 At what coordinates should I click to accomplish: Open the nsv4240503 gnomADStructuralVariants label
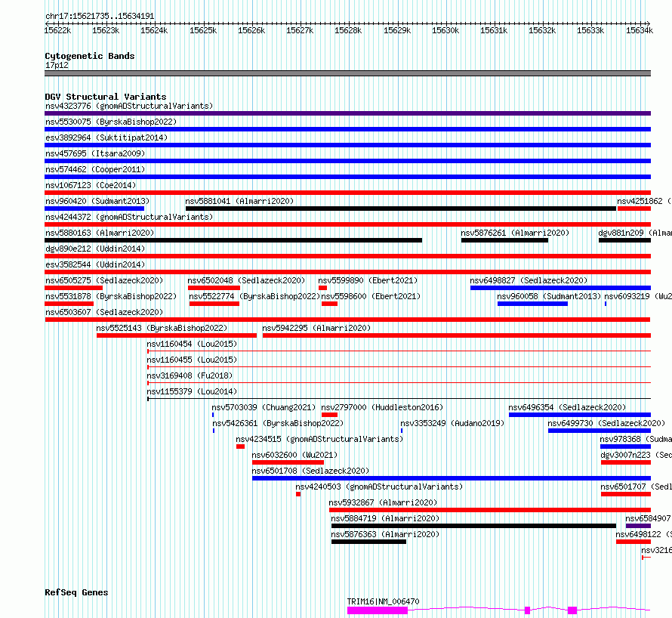(379, 487)
